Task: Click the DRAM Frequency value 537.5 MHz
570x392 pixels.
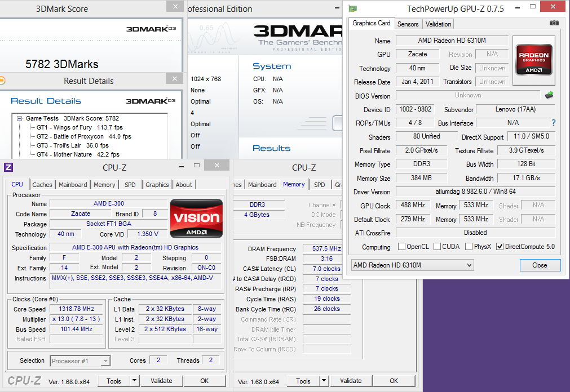Action: click(326, 248)
